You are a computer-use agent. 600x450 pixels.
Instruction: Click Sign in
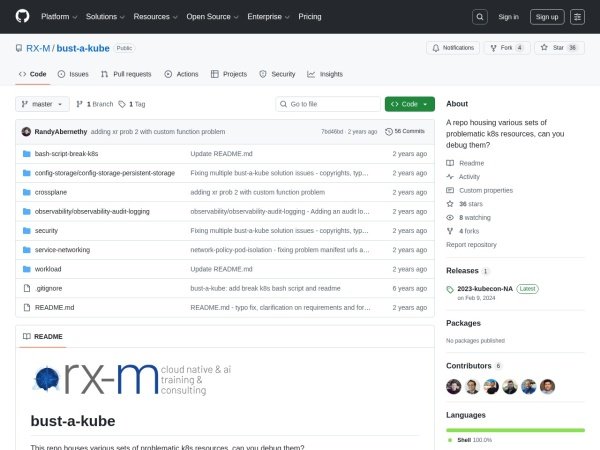508,17
